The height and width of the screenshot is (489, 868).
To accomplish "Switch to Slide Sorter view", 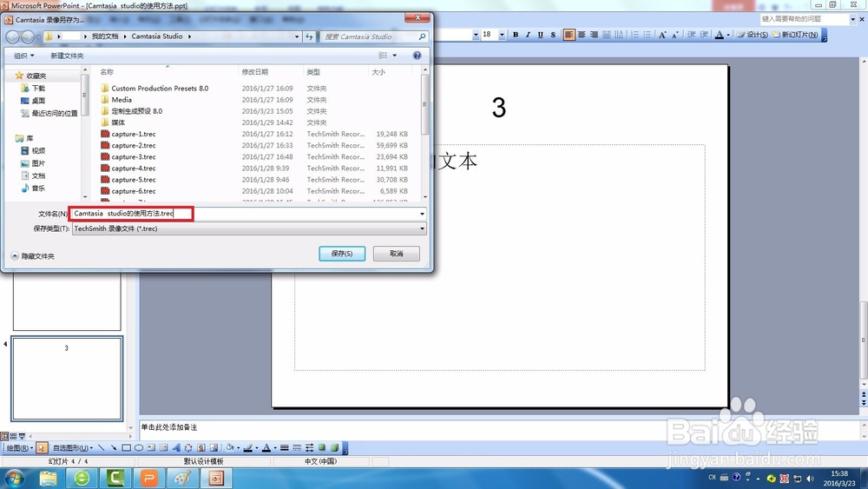I will point(13,436).
